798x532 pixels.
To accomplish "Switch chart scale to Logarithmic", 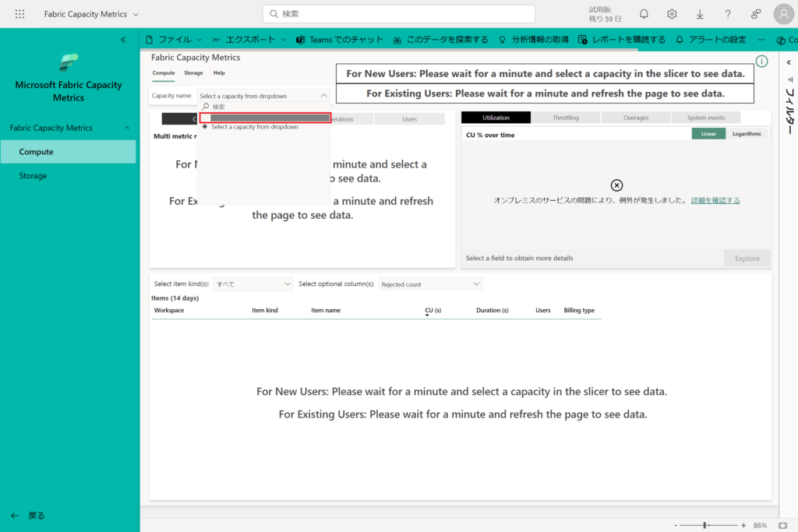I will pos(747,134).
